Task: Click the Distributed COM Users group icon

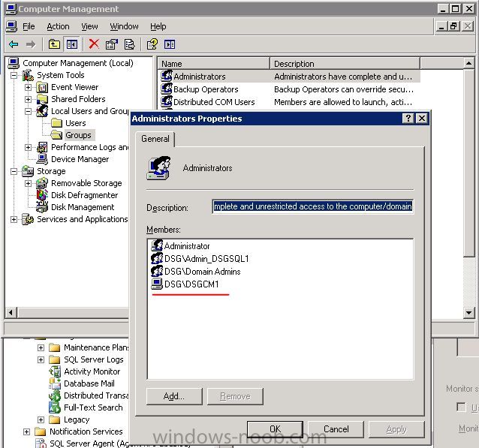Action: pos(167,101)
